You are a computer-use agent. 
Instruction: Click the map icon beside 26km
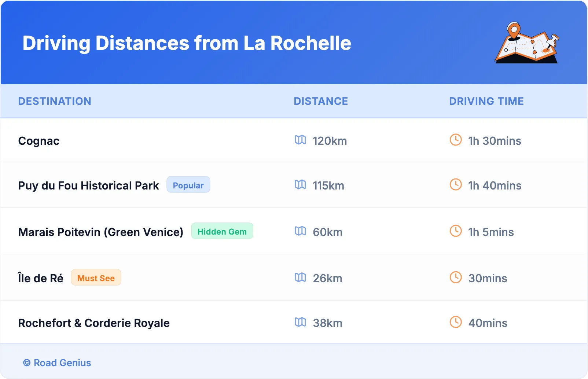[300, 277]
